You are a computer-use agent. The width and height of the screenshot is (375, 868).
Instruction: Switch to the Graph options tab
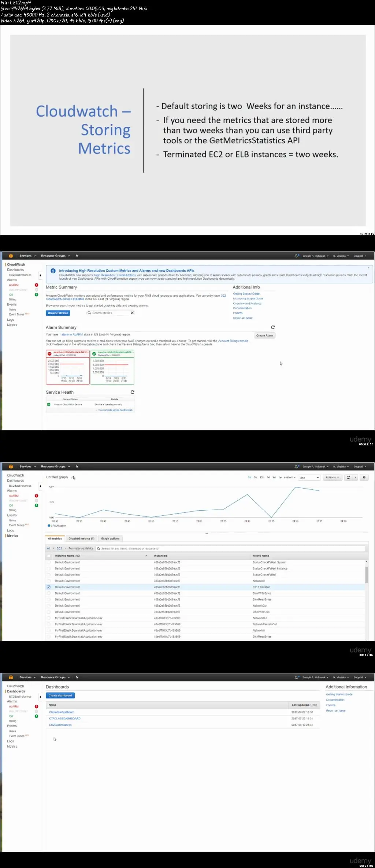point(110,538)
